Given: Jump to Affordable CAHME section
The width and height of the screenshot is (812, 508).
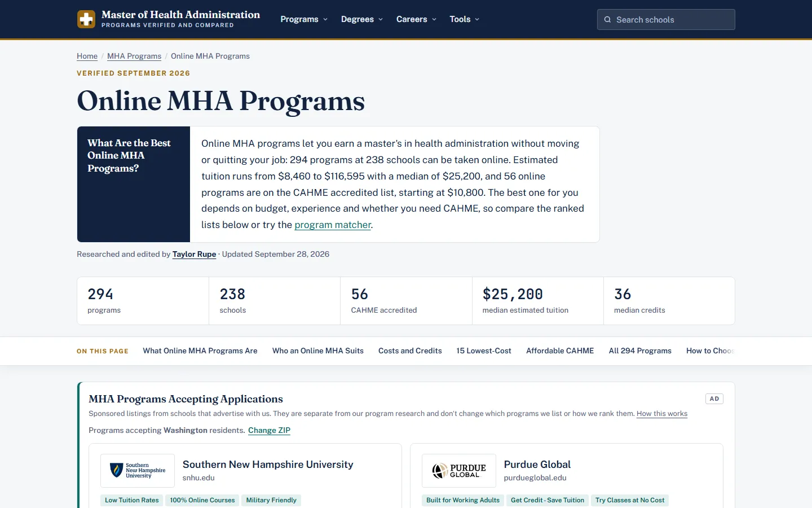Looking at the screenshot, I should (x=560, y=351).
